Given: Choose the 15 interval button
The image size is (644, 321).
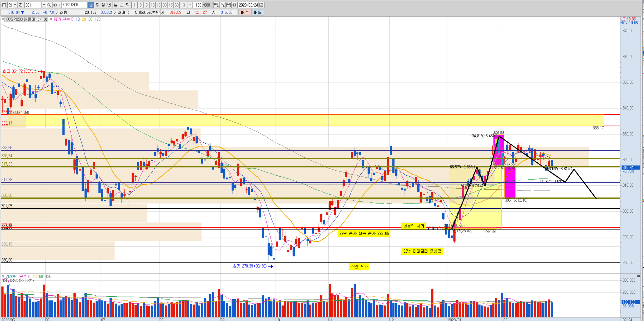Looking at the screenshot, I should point(159,5).
